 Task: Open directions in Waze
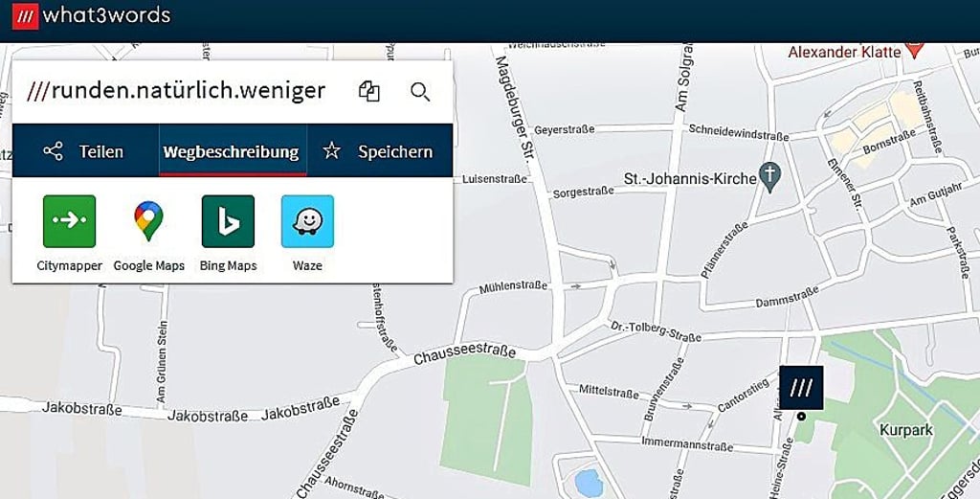307,221
